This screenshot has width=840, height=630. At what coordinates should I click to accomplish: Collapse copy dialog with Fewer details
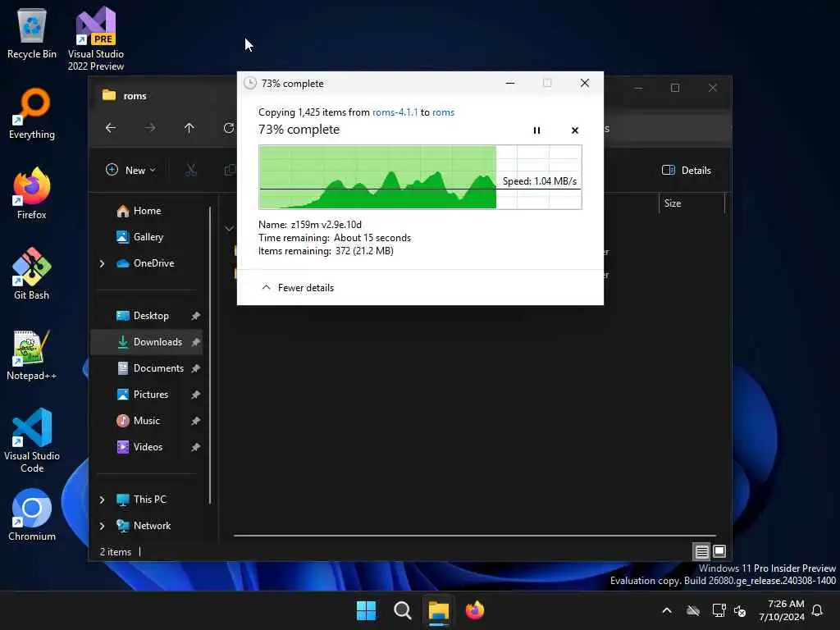(297, 288)
